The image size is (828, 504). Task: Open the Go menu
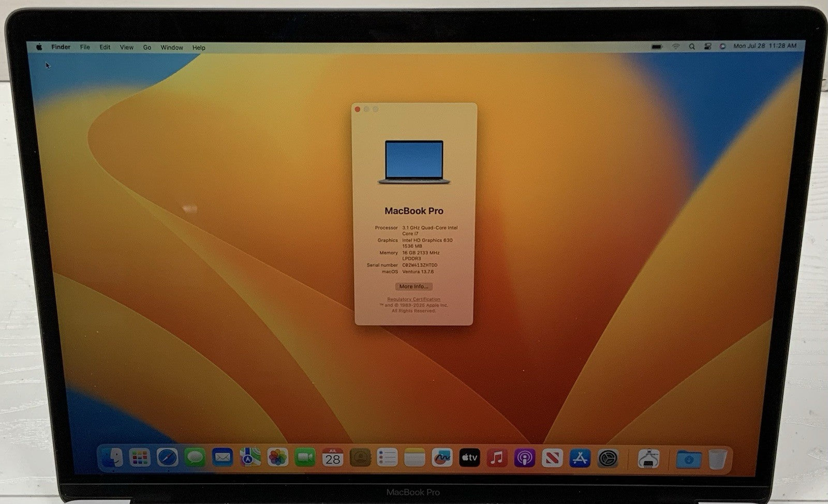(x=147, y=47)
